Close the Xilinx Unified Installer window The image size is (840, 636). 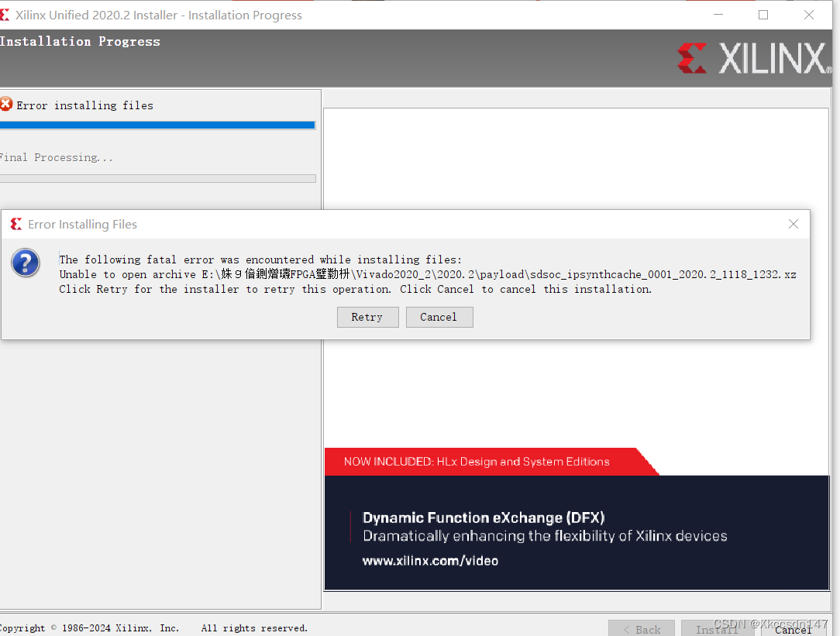click(x=809, y=15)
